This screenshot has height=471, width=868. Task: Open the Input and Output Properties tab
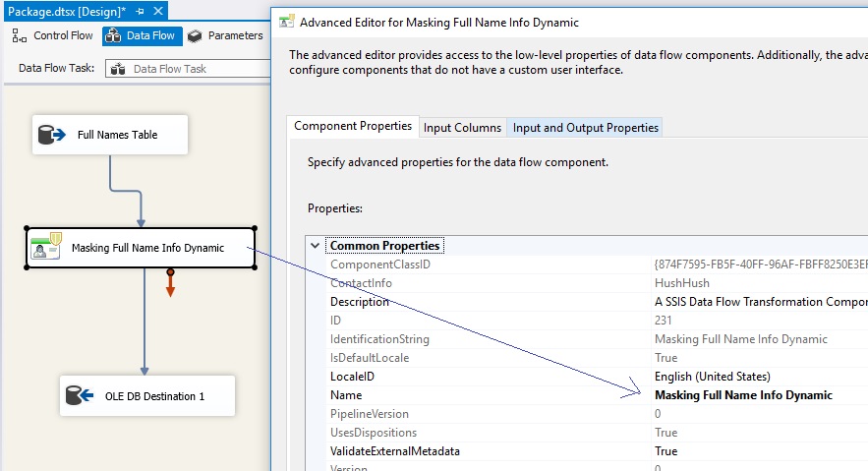pyautogui.click(x=585, y=127)
